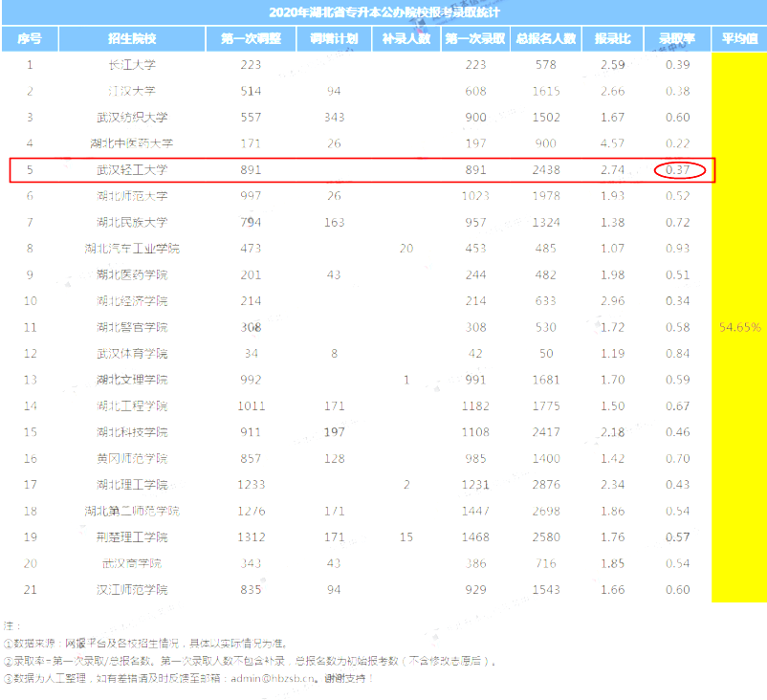Click the email admin@hbzsb.cn in footnote ③

tap(273, 678)
